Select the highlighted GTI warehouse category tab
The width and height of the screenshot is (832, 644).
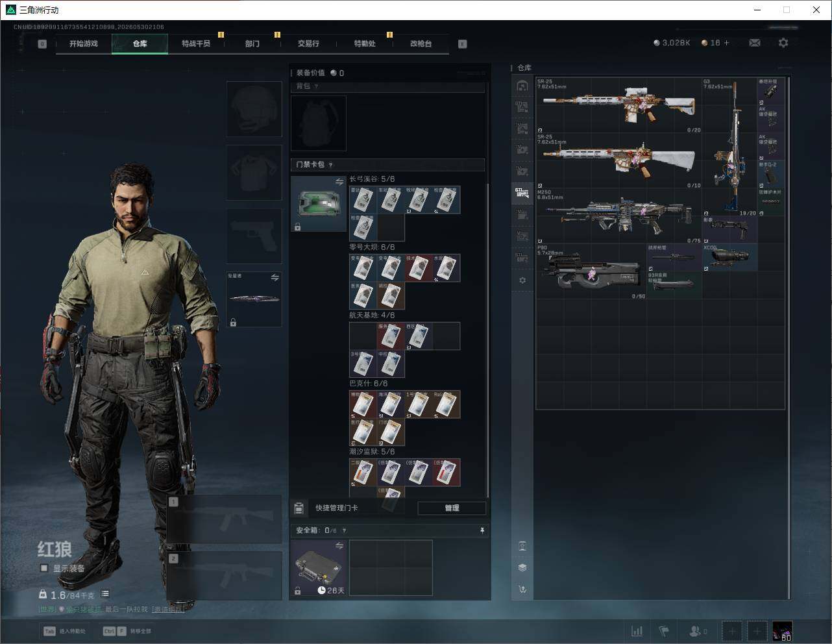click(522, 193)
